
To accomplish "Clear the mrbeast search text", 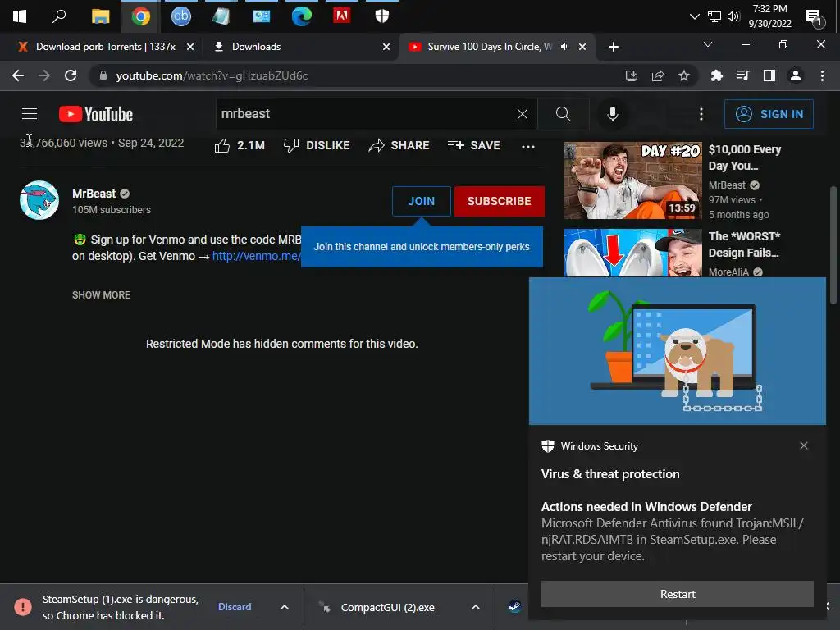I will [523, 113].
